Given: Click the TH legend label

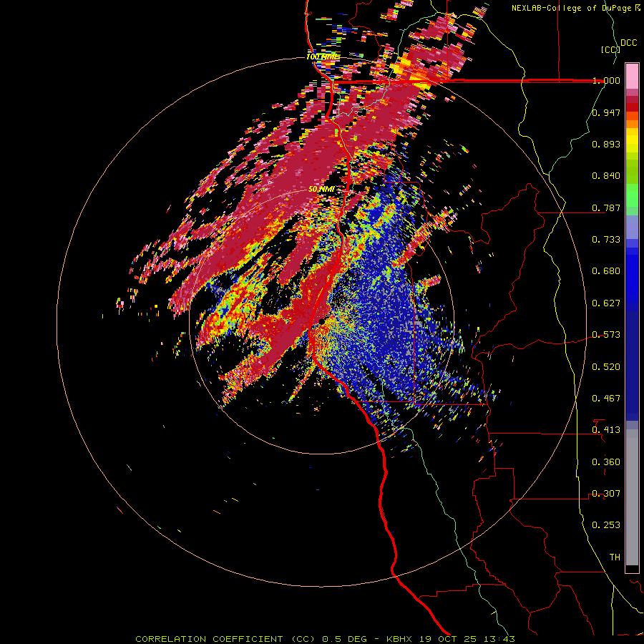Looking at the screenshot, I should pyautogui.click(x=615, y=557).
